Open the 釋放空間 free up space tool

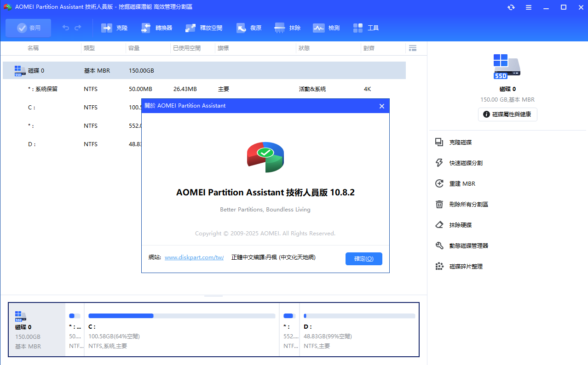pos(204,28)
